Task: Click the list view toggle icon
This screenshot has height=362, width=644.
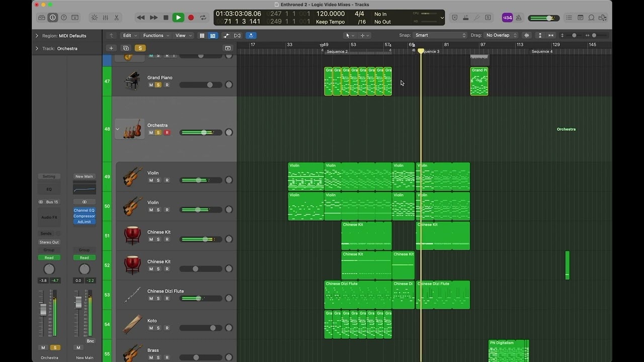Action: pyautogui.click(x=213, y=36)
